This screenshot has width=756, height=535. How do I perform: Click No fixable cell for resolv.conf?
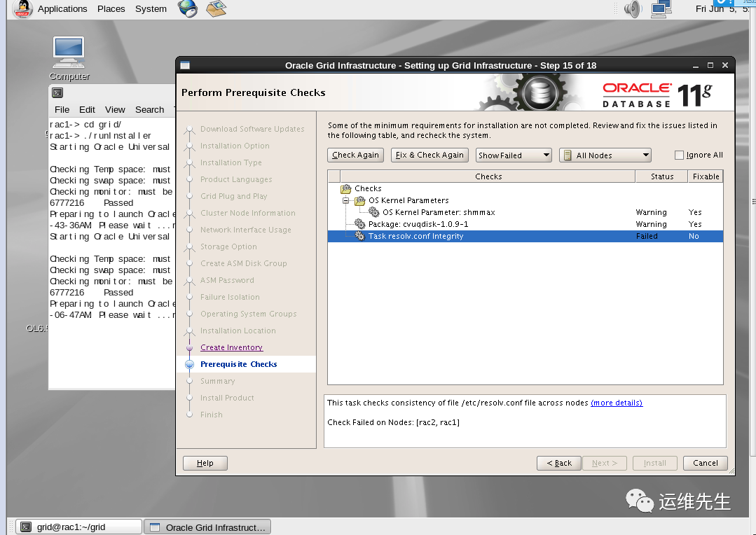(x=694, y=236)
